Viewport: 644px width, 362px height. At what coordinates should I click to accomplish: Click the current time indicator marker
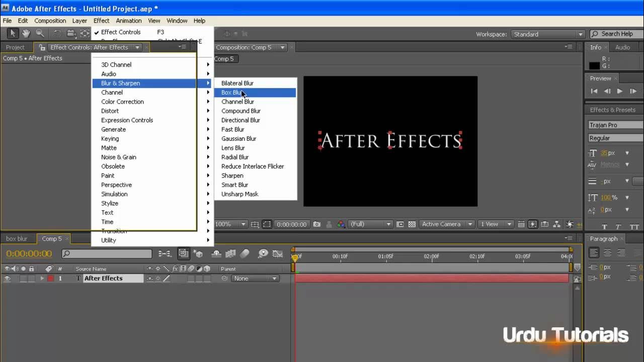click(295, 257)
